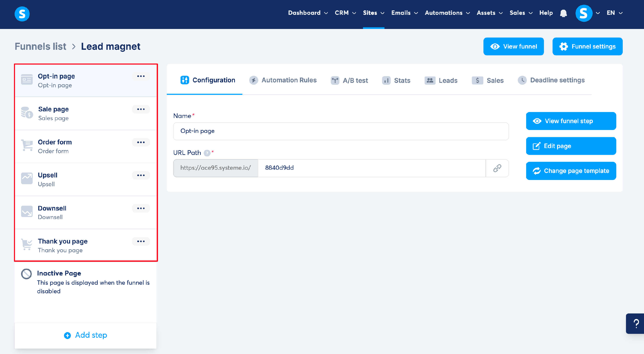644x354 pixels.
Task: Copy the URL path link icon
Action: coord(497,168)
